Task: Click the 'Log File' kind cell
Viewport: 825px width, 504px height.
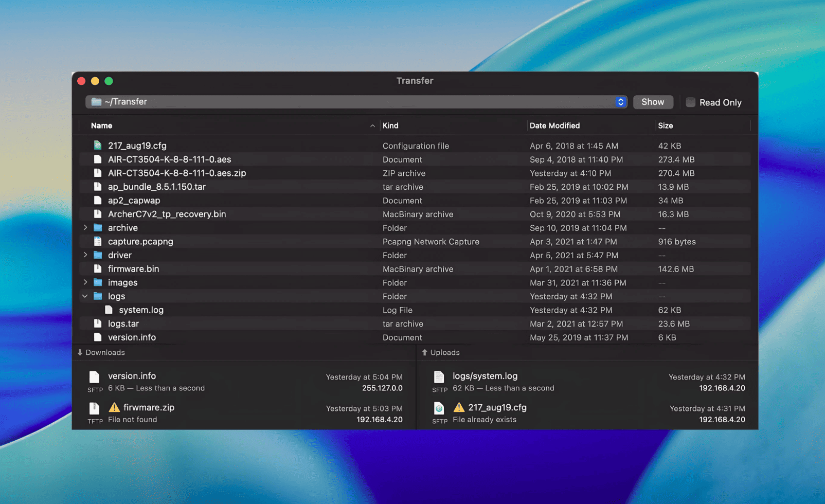Action: coord(398,310)
